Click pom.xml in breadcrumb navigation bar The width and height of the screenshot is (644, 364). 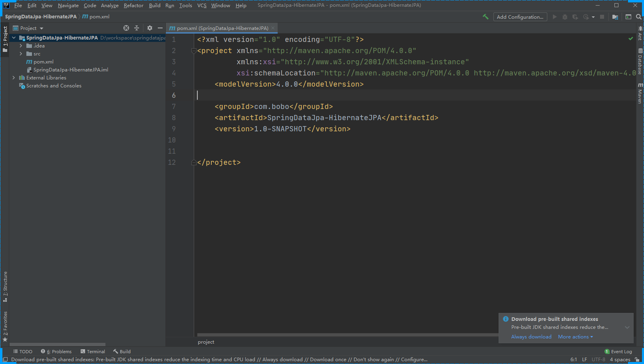tap(96, 17)
